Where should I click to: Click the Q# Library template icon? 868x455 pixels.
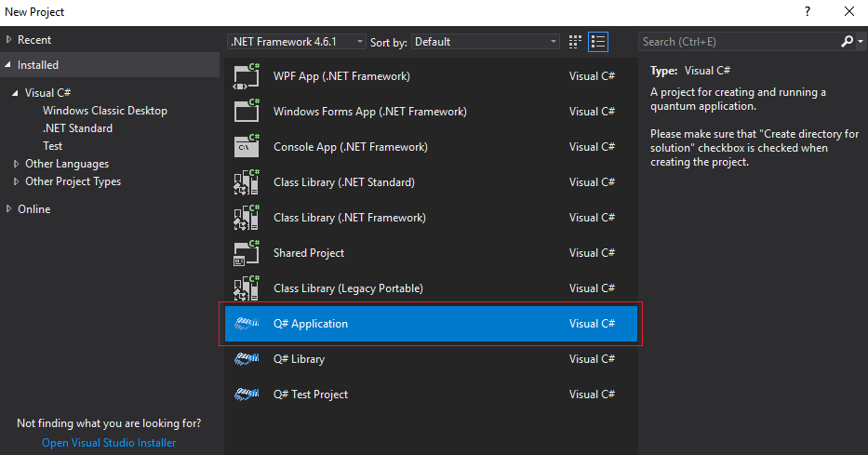[247, 359]
